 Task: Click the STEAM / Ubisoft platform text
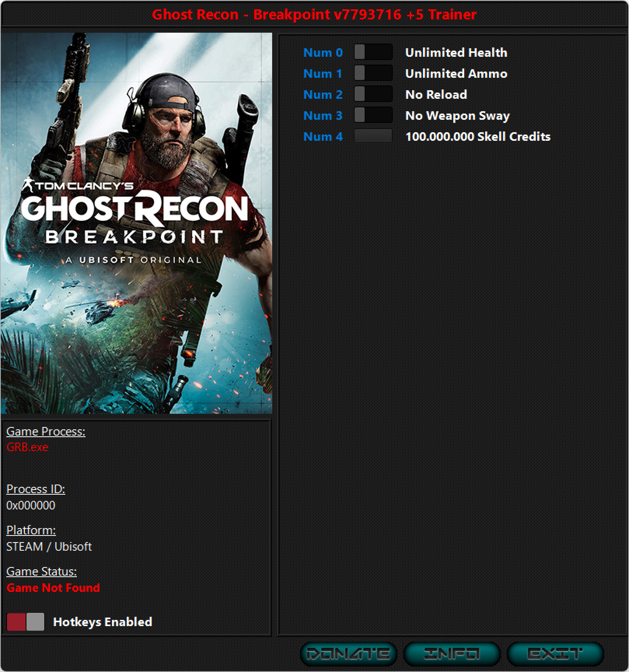(49, 546)
